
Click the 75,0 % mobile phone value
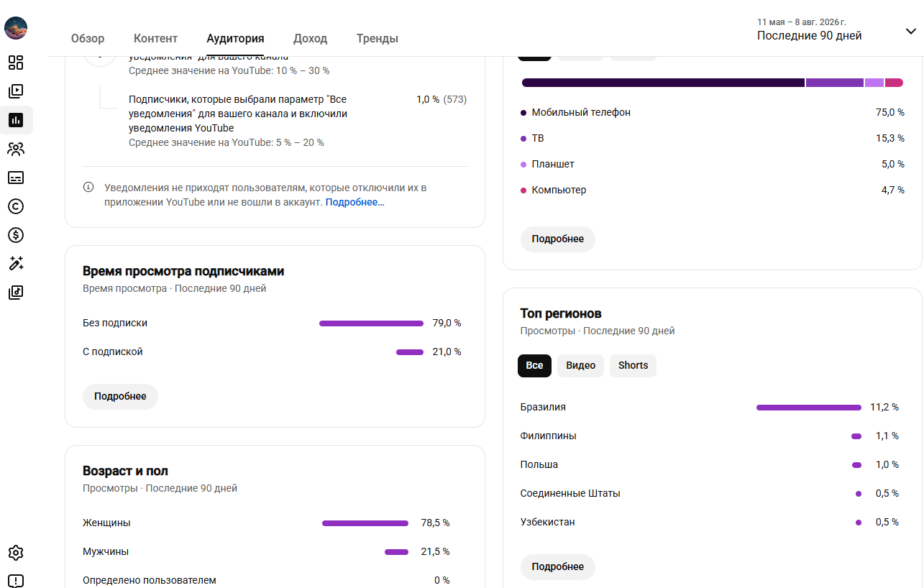[x=890, y=112]
